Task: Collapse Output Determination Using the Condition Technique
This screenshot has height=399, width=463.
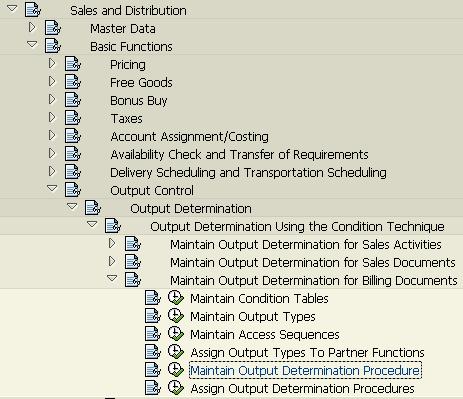Action: (x=92, y=224)
